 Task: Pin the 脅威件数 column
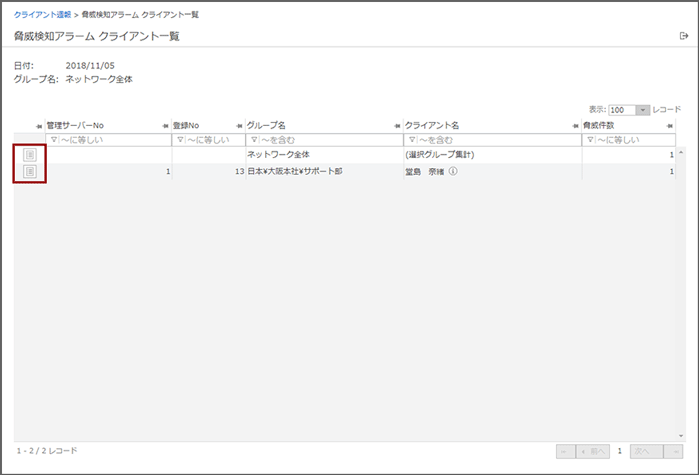pyautogui.click(x=670, y=126)
